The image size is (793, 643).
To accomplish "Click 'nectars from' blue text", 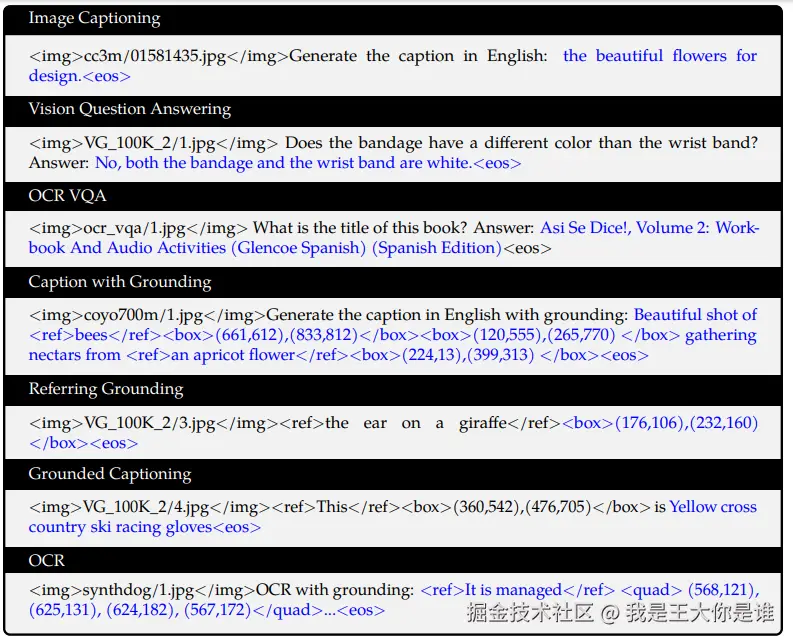I will click(75, 355).
